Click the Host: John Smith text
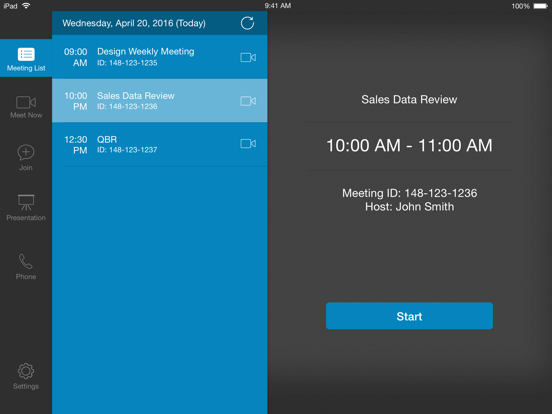This screenshot has width=552, height=414. 409,207
